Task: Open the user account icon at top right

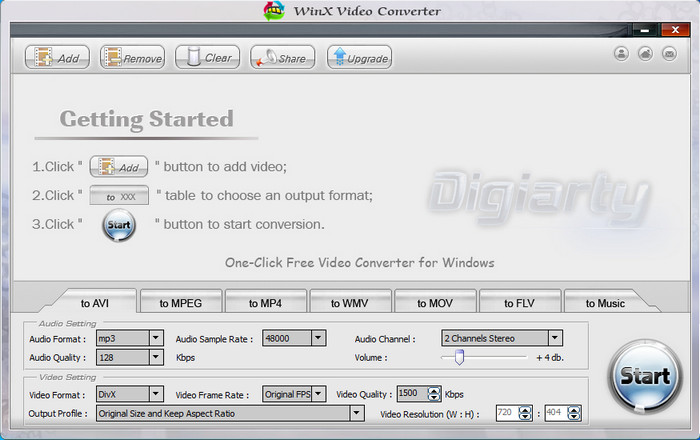Action: click(x=621, y=53)
